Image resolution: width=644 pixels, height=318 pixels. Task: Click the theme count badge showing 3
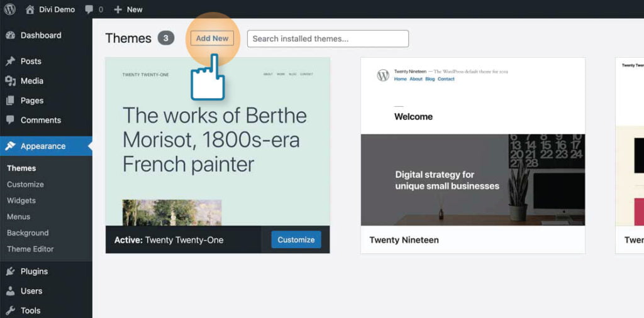pos(166,38)
